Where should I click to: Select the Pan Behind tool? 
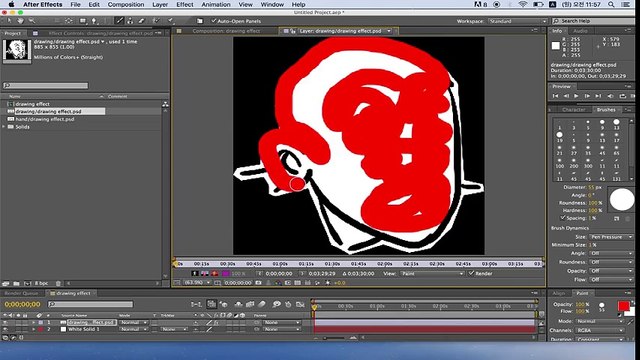(69, 21)
